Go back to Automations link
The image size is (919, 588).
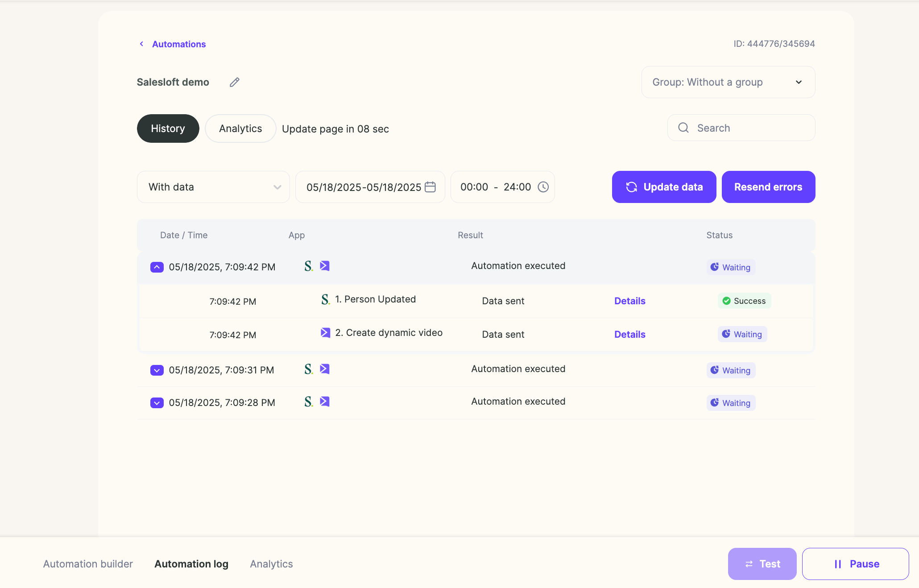tap(179, 44)
